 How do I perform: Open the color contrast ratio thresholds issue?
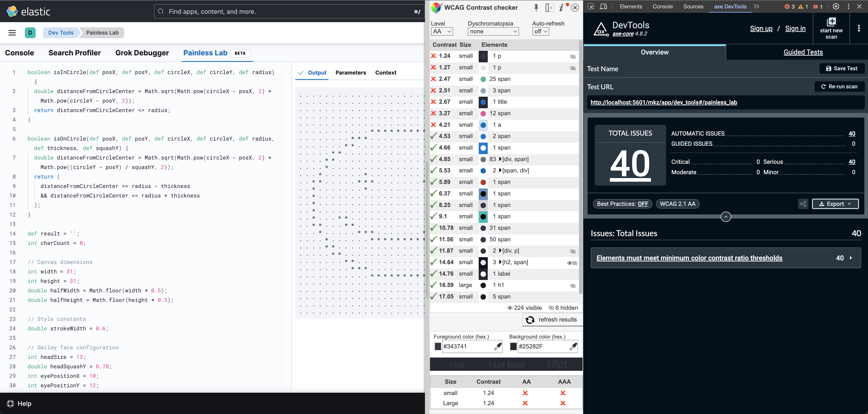pos(726,258)
